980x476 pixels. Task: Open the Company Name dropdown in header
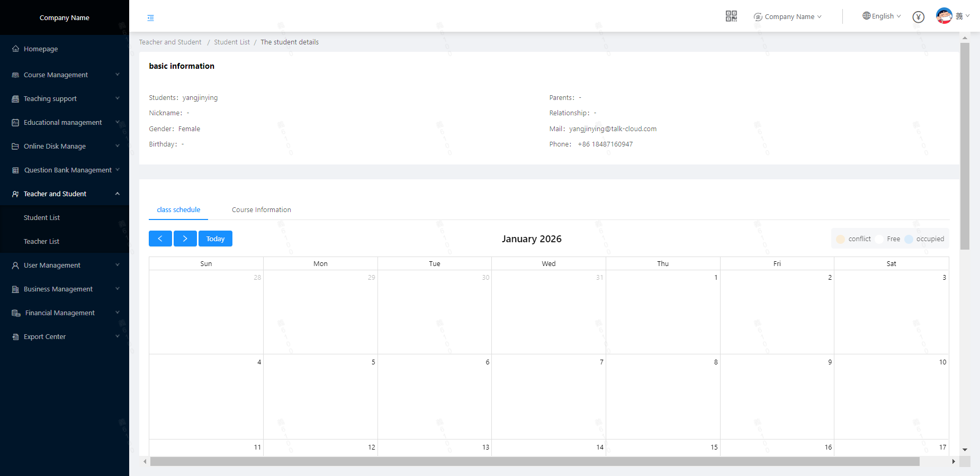788,17
